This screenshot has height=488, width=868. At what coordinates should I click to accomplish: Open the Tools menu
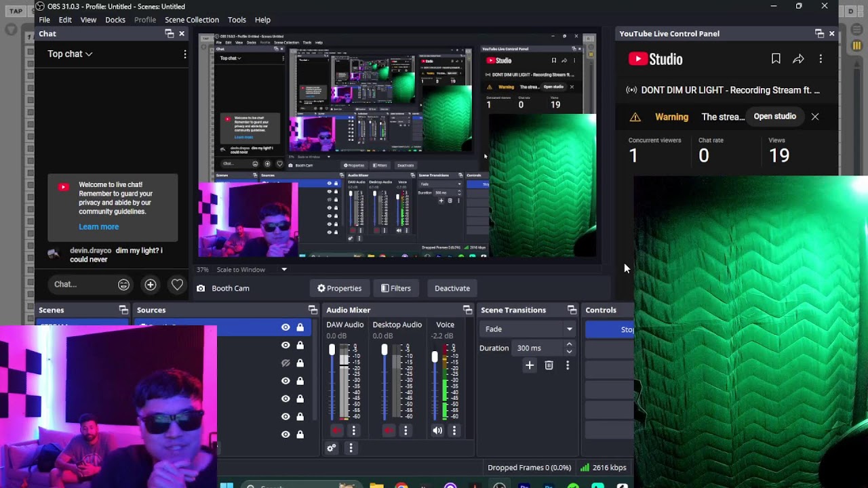coord(237,20)
